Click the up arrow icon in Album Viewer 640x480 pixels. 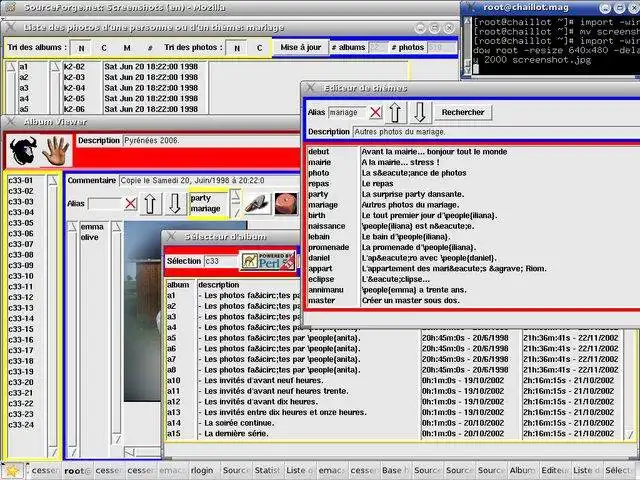(150, 203)
